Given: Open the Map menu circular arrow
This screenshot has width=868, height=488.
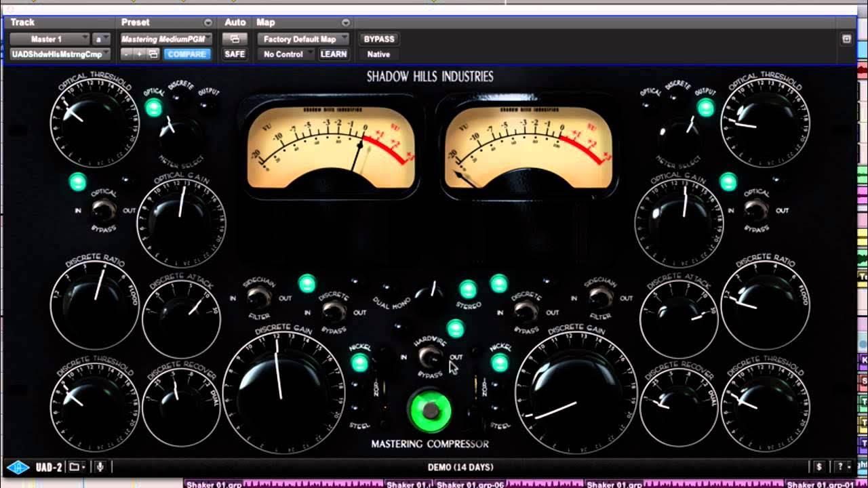Looking at the screenshot, I should pyautogui.click(x=346, y=22).
